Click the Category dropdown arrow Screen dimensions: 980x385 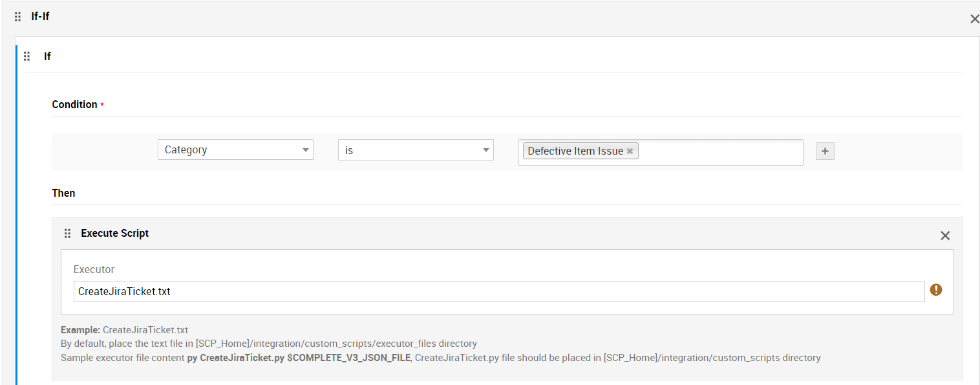pyautogui.click(x=305, y=150)
